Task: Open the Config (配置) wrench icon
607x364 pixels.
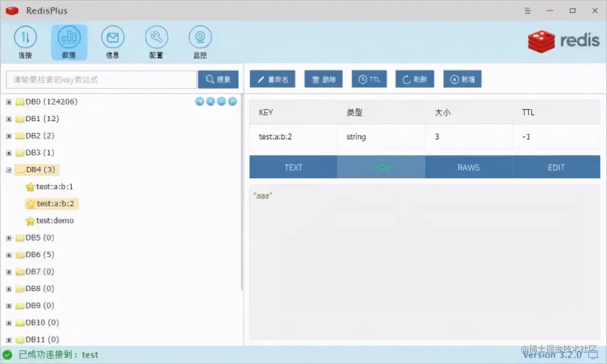Action: pyautogui.click(x=156, y=42)
